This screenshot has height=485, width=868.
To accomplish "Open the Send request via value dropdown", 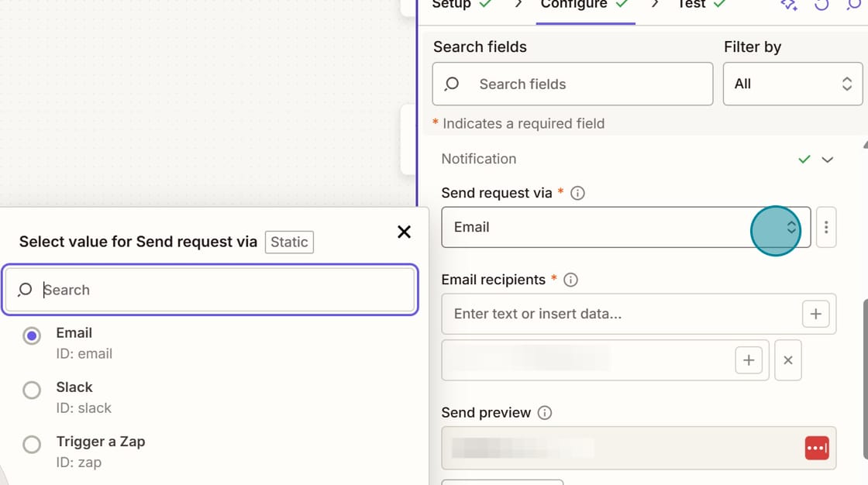I will coord(790,227).
